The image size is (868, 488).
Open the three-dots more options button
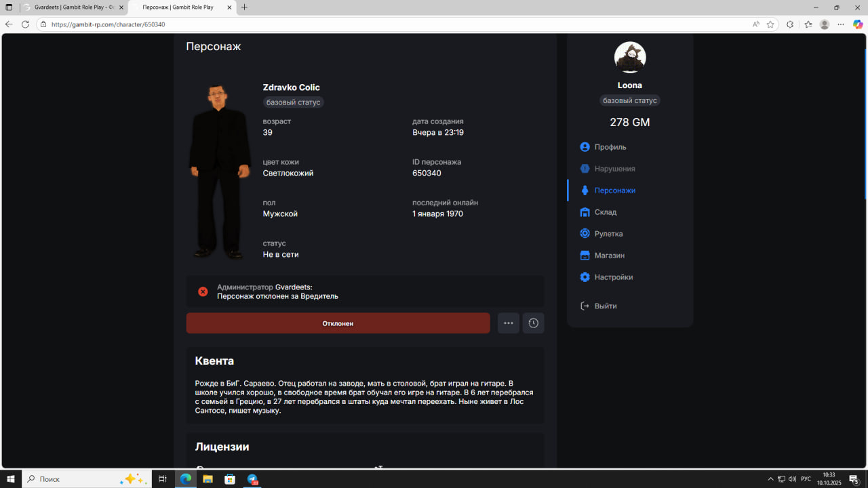(x=509, y=323)
